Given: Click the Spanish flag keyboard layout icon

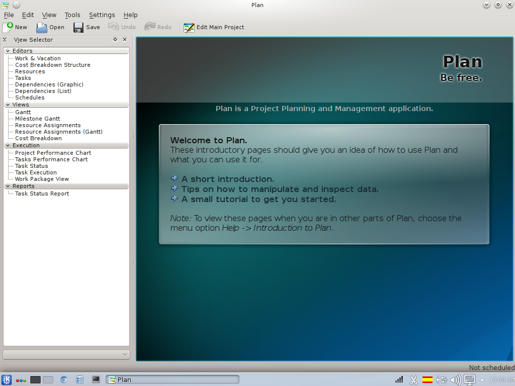Looking at the screenshot, I should [x=427, y=380].
